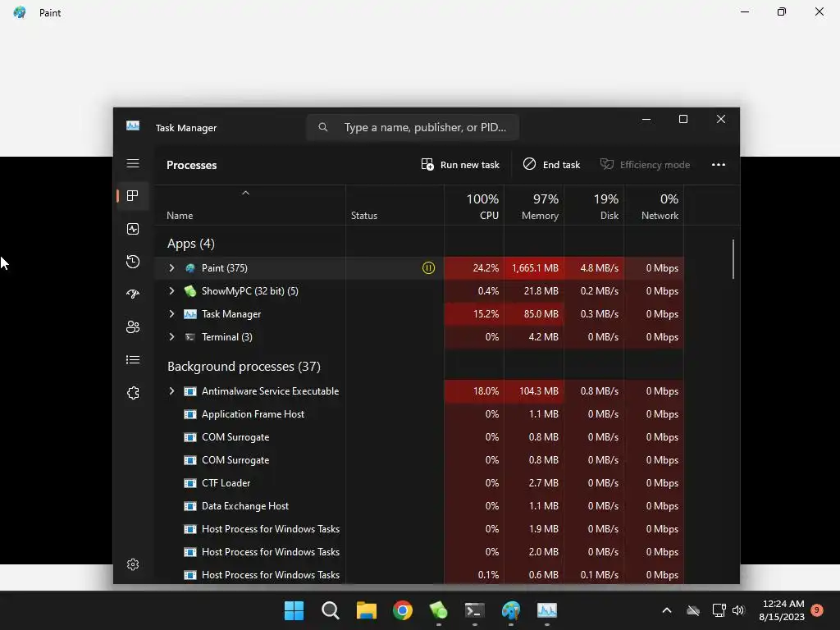Open Google Chrome from taskbar
840x630 pixels.
[402, 610]
